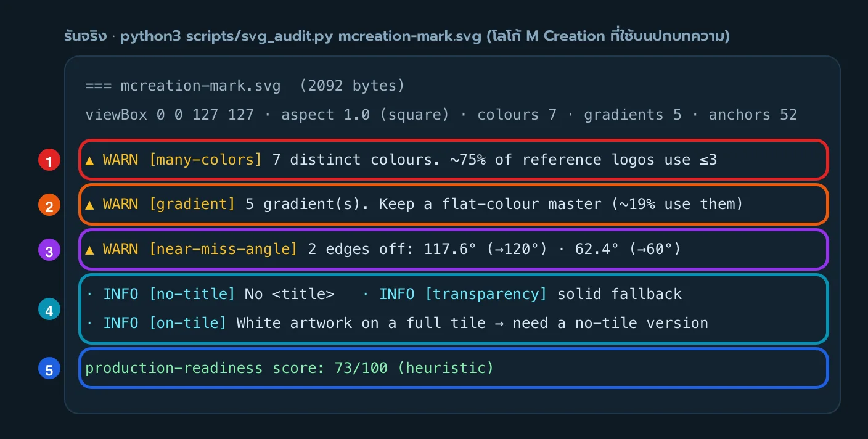Viewport: 868px width, 439px height.
Task: Click the warning triangle before [gradient]
Action: [x=89, y=205]
